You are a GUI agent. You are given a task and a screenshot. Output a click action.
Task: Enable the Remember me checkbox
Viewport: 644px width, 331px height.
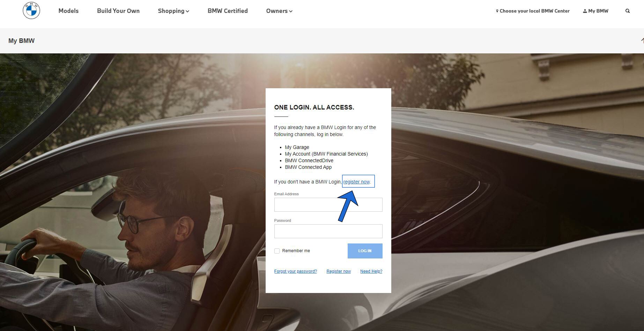pyautogui.click(x=277, y=251)
